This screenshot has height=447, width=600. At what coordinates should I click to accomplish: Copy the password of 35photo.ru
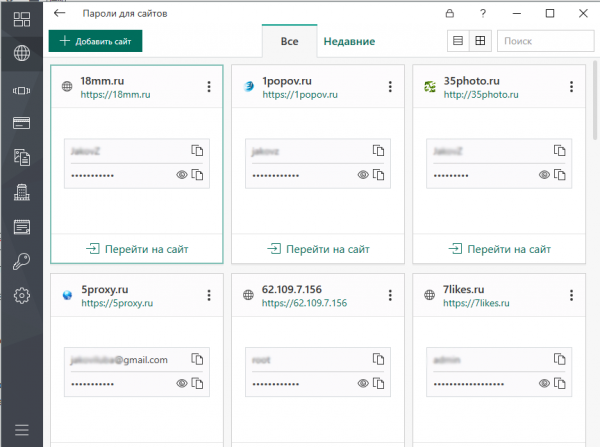click(x=559, y=175)
